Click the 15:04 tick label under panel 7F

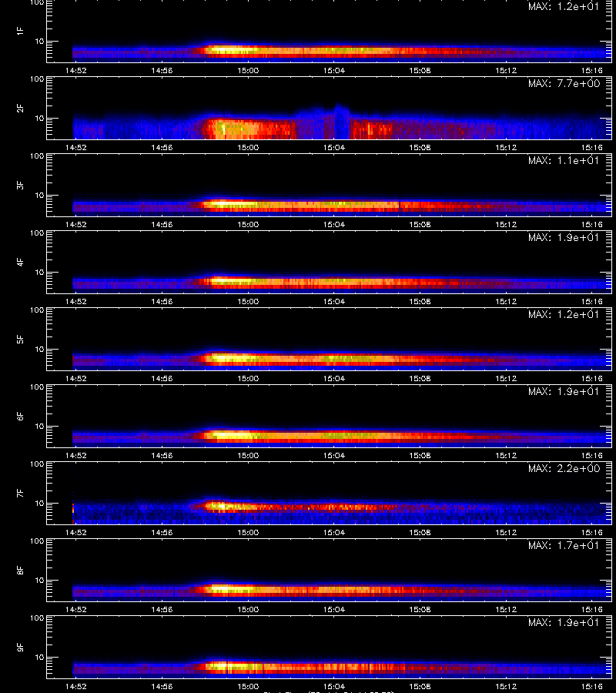(334, 532)
